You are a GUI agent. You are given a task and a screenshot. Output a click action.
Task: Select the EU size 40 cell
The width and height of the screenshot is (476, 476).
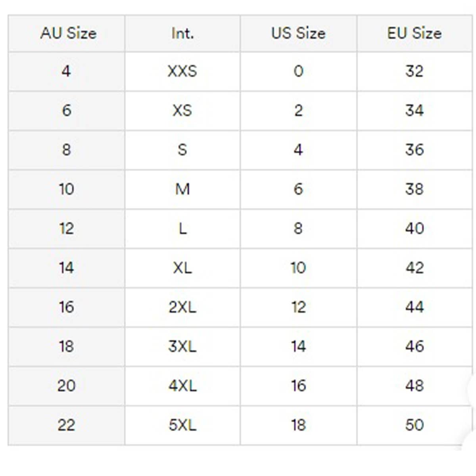[x=414, y=228]
